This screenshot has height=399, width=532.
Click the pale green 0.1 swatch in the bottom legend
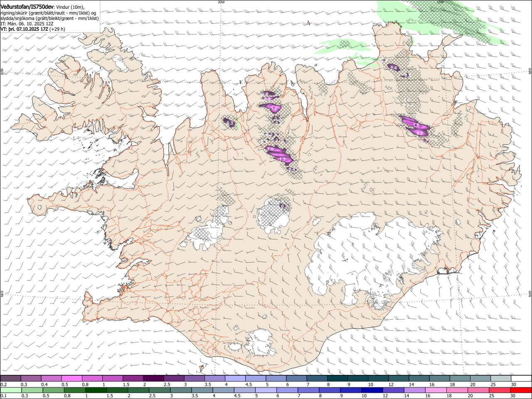(x=10, y=391)
